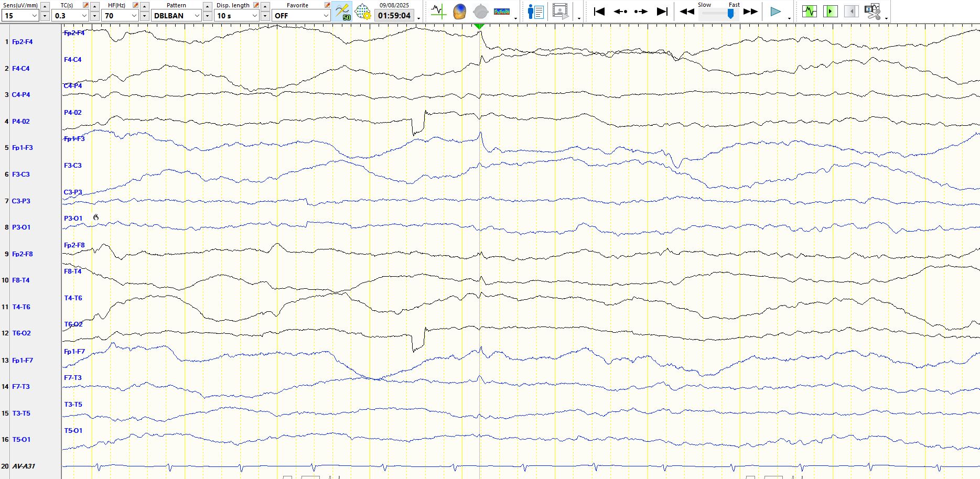Rewind the EEG pages quickly
Viewport: 980px width, 479px height.
click(687, 12)
